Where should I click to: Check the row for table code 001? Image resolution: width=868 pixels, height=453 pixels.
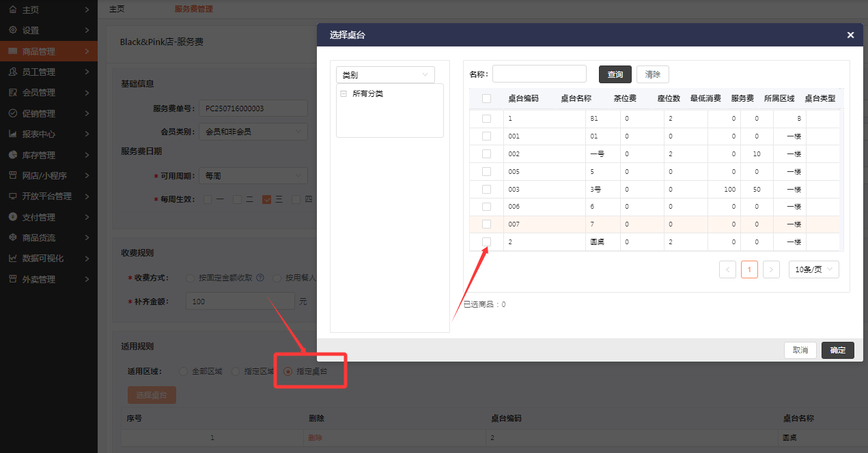pos(486,136)
